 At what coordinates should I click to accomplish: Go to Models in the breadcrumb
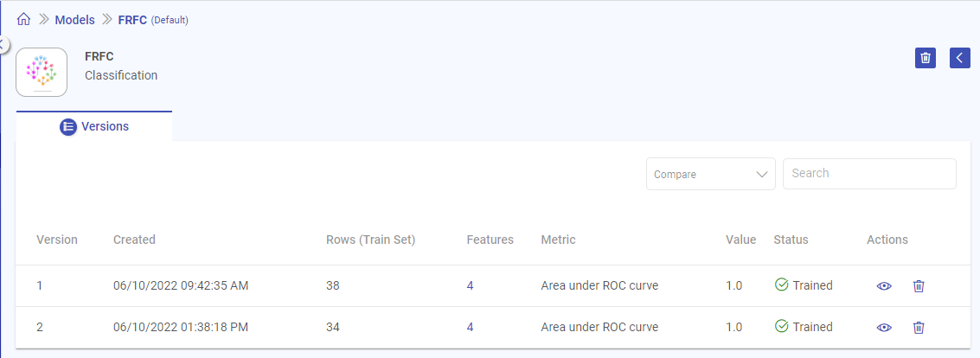(74, 19)
